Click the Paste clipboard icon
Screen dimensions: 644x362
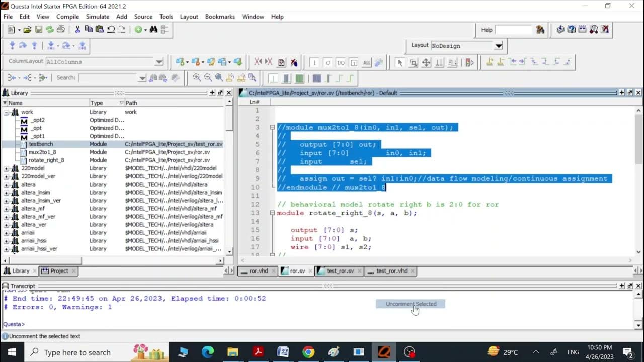coord(100,30)
